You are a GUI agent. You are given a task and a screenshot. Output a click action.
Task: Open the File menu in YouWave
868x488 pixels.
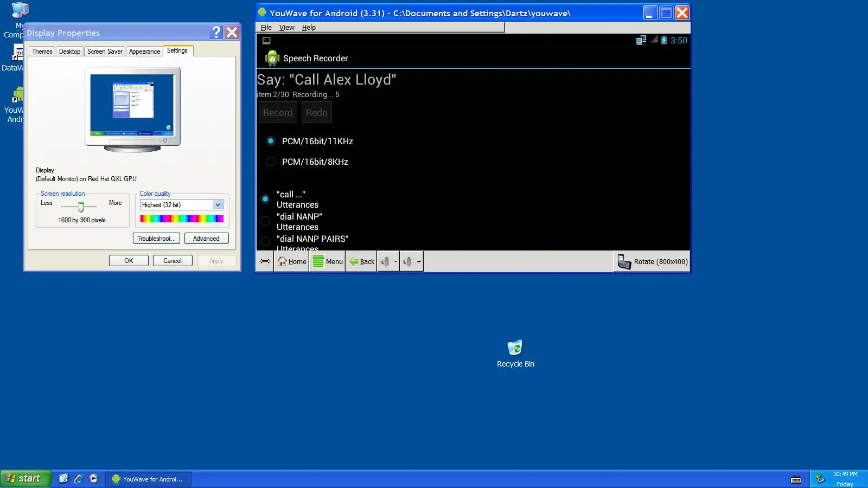[266, 27]
